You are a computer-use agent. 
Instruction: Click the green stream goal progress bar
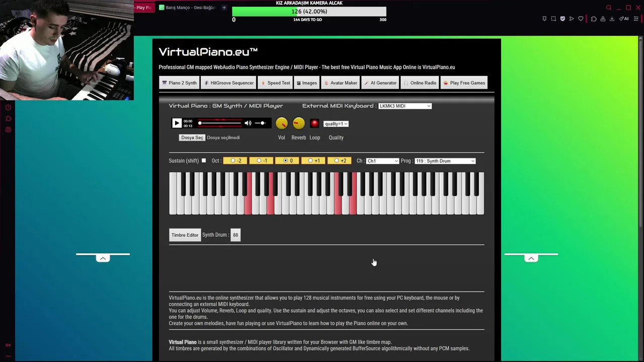point(309,12)
